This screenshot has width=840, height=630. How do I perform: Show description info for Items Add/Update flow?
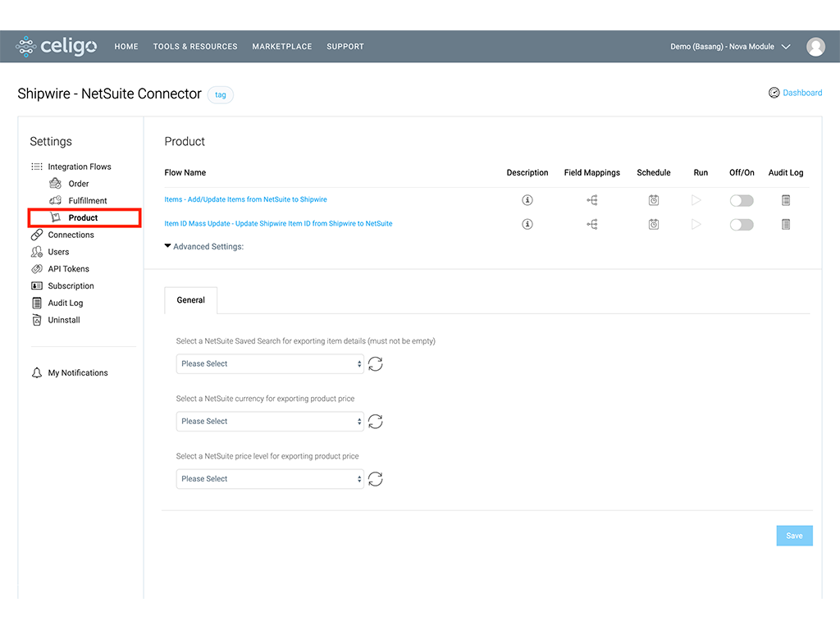pyautogui.click(x=527, y=200)
